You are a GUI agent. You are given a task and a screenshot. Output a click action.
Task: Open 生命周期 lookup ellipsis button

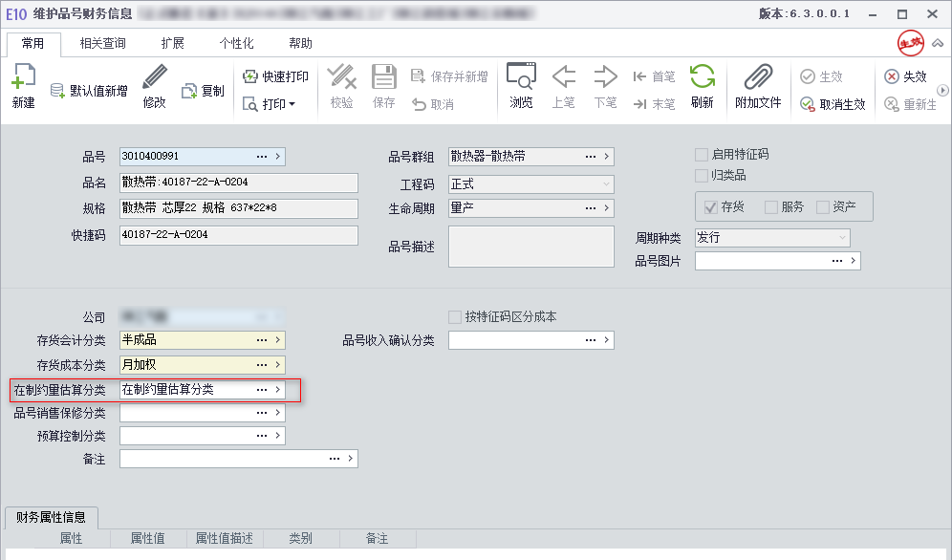591,208
